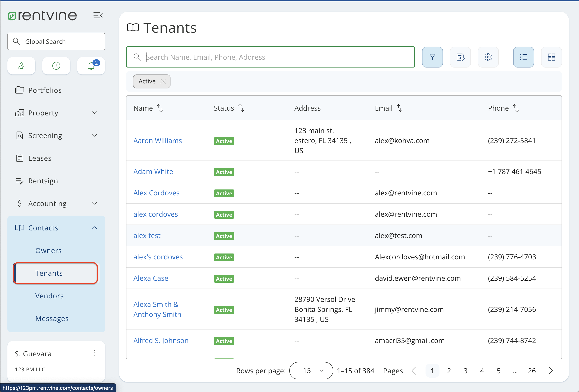
Task: Expand the Accounting section
Action: [95, 203]
